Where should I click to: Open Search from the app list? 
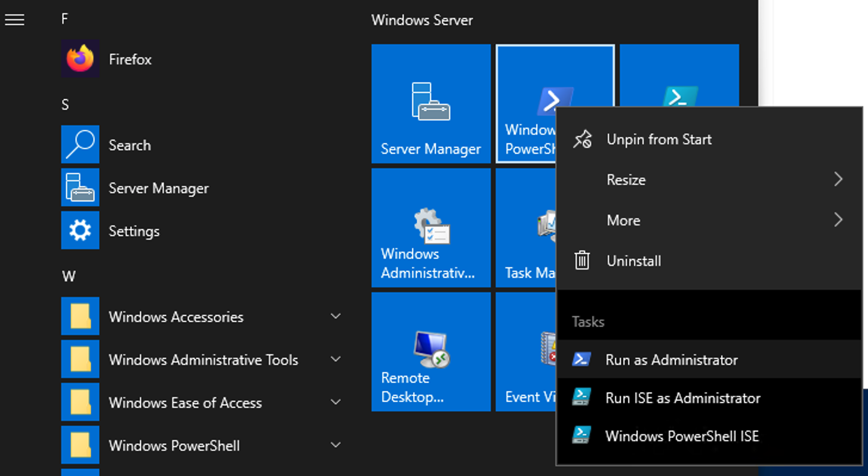[x=129, y=145]
